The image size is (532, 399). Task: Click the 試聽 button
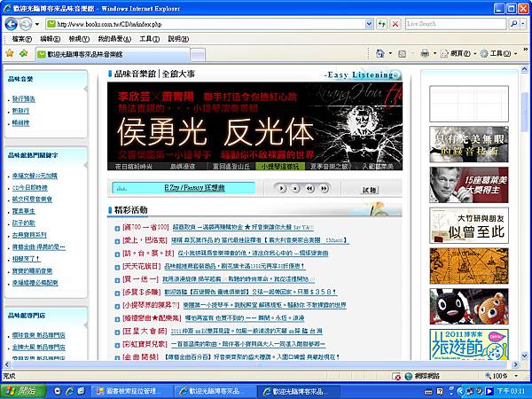click(370, 190)
